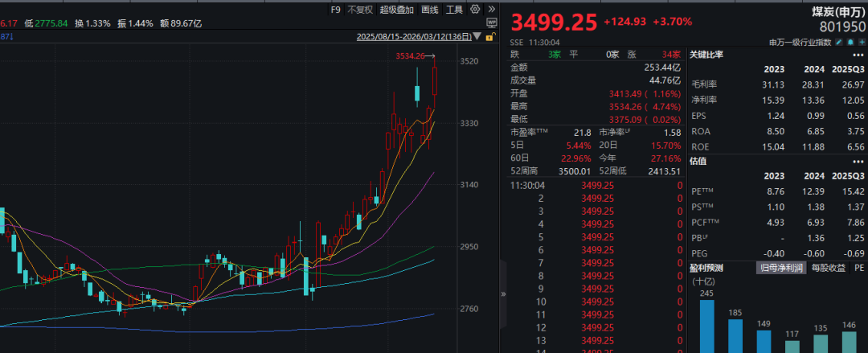Click the 毛利率 row label
The image size is (868, 353).
(x=703, y=84)
